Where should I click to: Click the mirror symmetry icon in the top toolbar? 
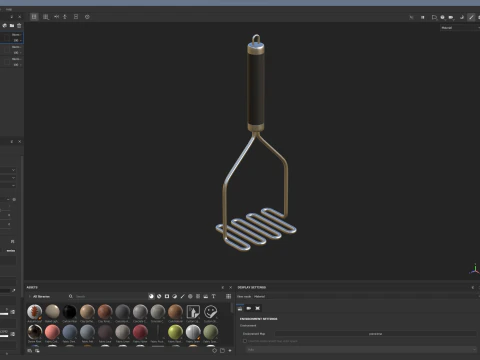point(56,17)
